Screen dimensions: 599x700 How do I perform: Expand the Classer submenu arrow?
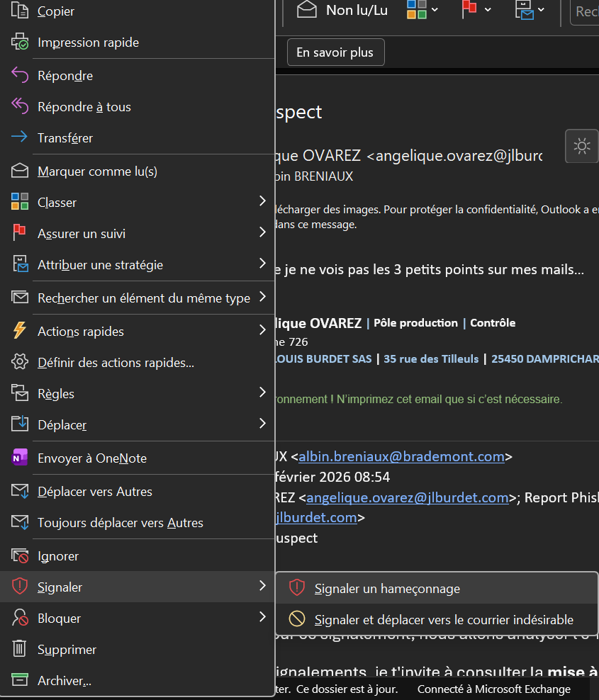point(263,201)
